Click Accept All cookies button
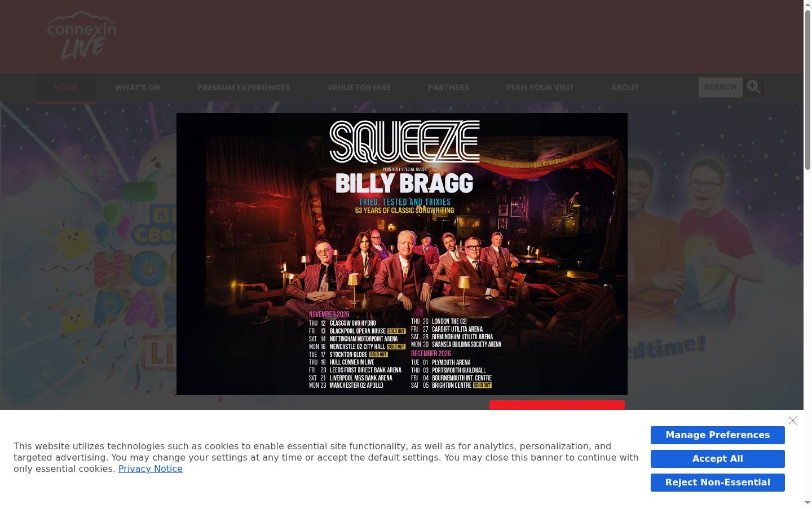This screenshot has height=508, width=812. coord(718,459)
